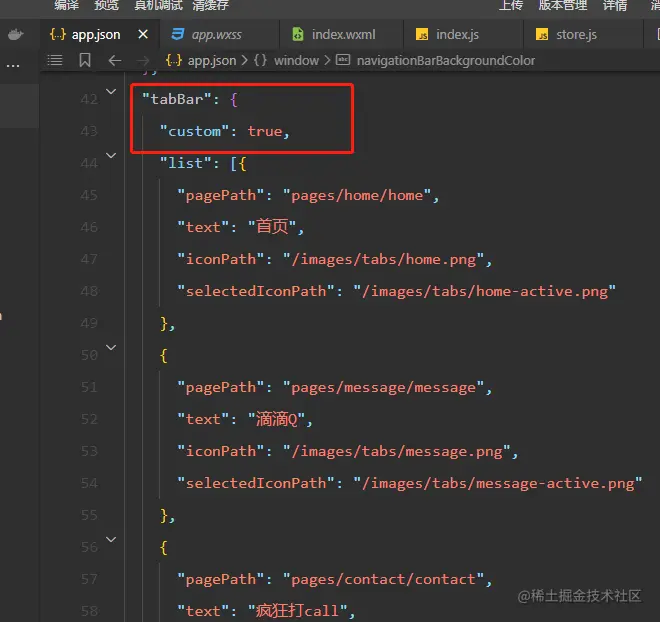Click "pages/contact/contact" value
Image resolution: width=660 pixels, height=622 pixels.
pyautogui.click(x=383, y=579)
